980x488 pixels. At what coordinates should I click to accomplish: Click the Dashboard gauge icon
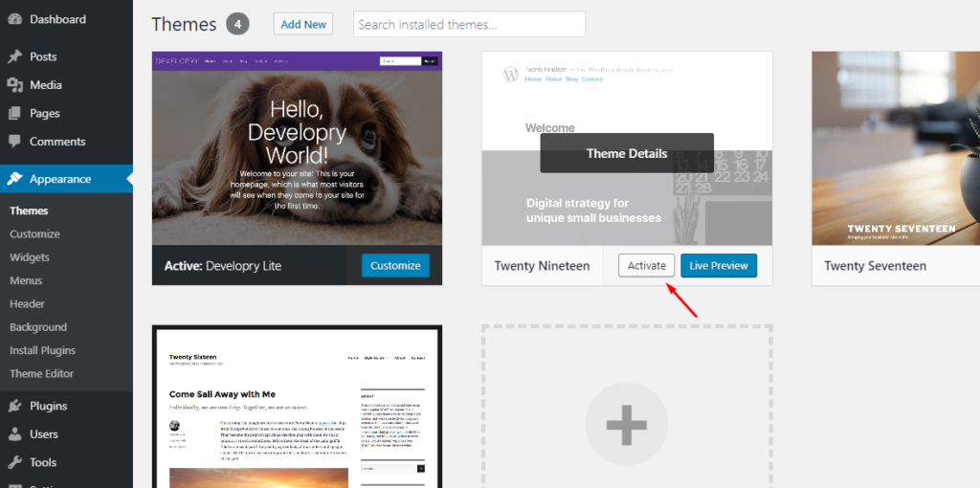15,19
